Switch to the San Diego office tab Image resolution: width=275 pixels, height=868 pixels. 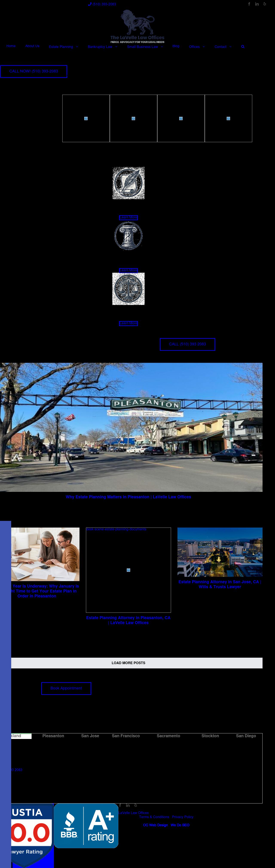[246, 736]
